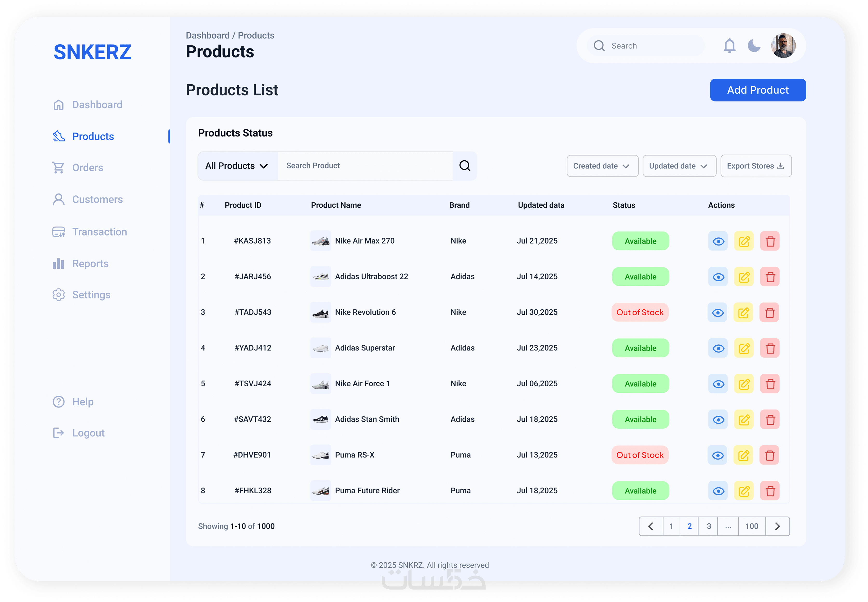Click the product search magnifier button
This screenshot has height=602, width=868.
464,166
